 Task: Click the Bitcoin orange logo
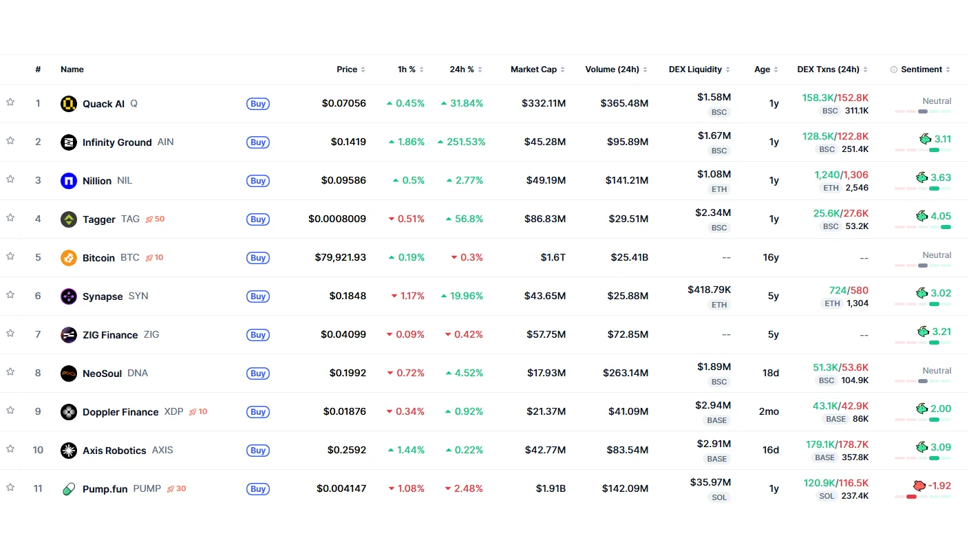68,258
